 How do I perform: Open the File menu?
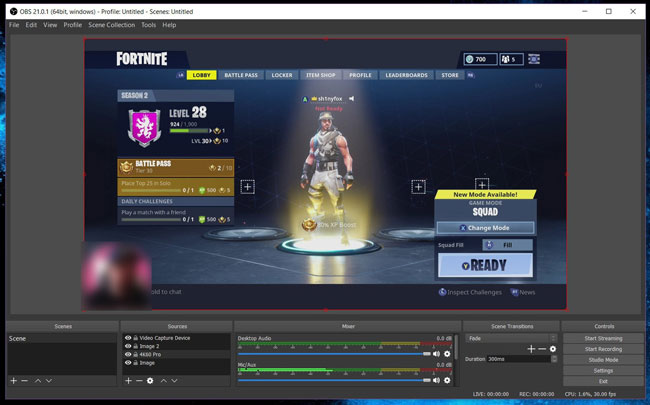tap(14, 25)
